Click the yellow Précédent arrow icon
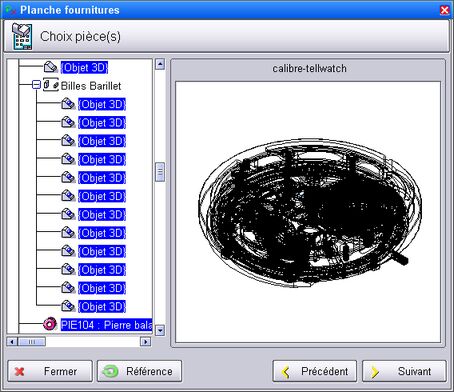This screenshot has width=454, height=392. [x=286, y=372]
